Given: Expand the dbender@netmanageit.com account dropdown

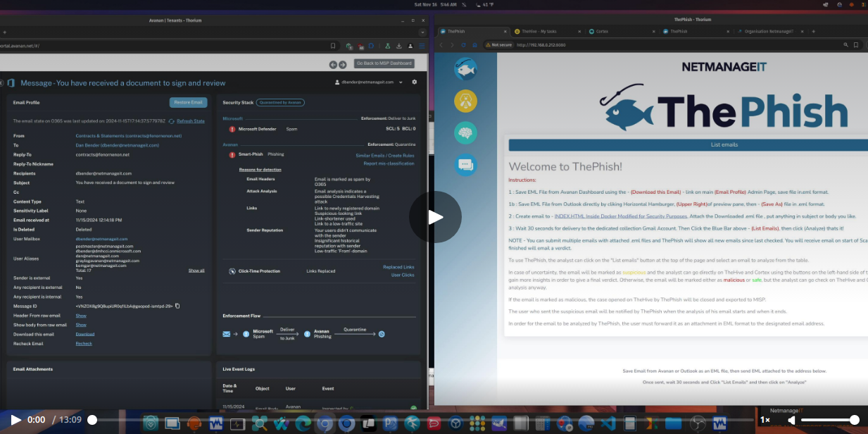Looking at the screenshot, I should coord(401,82).
